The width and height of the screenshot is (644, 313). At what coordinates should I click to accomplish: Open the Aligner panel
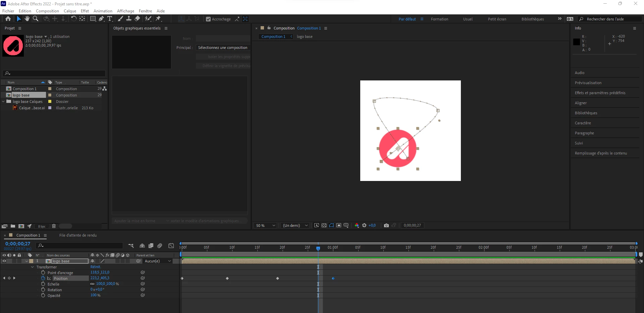click(581, 103)
